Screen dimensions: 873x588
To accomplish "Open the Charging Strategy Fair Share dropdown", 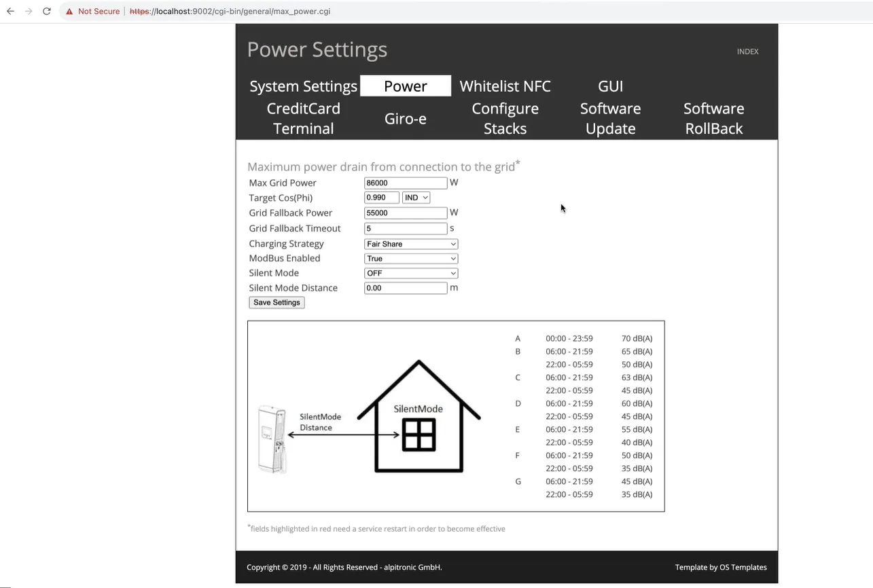I will (411, 244).
